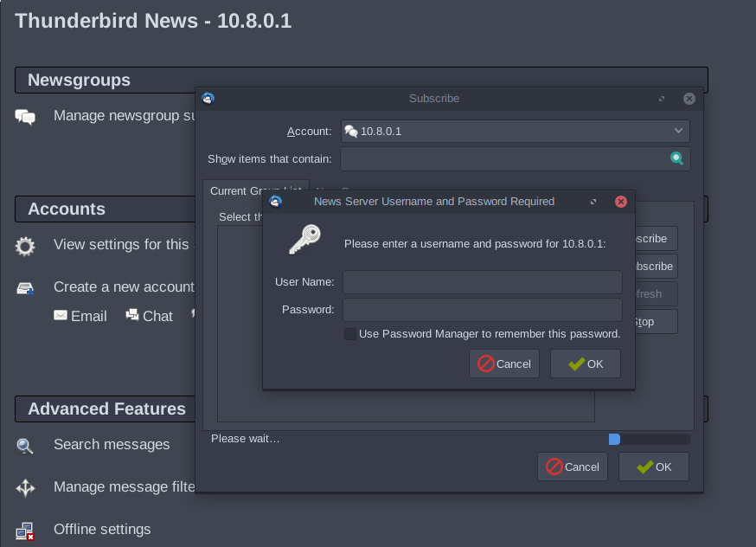Click the Thunderbird icon in password dialog title
Image resolution: width=756 pixels, height=547 pixels.
coord(275,201)
